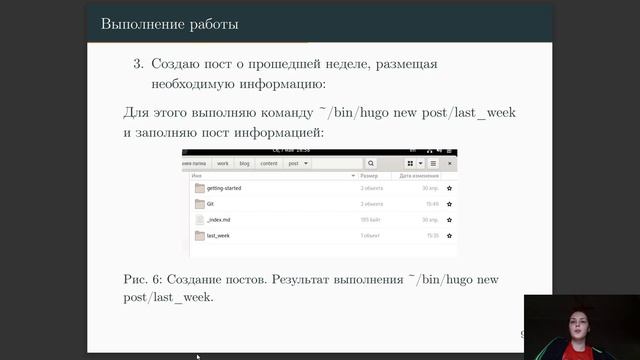This screenshot has width=640, height=360.
Task: Click the 'last_week' file name
Action: tap(218, 236)
